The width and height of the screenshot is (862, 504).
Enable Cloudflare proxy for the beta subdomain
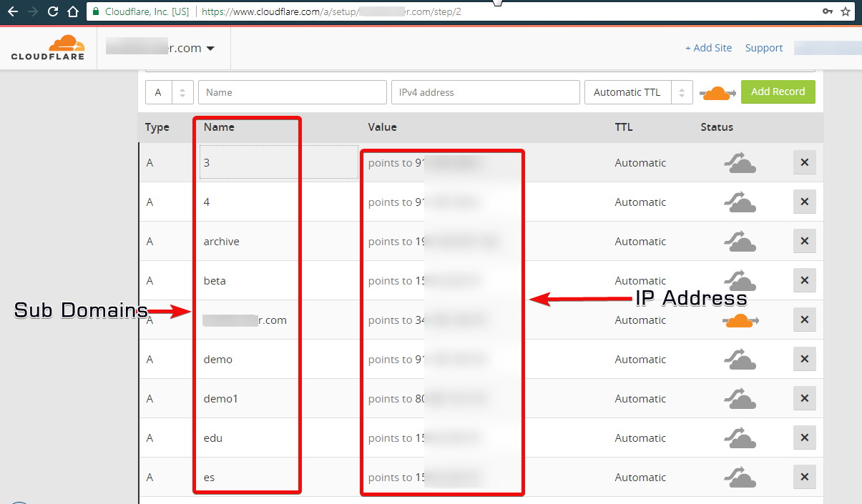(740, 280)
